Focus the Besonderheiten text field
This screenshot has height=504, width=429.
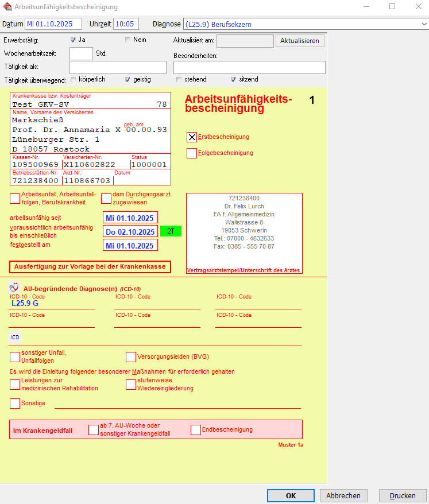(249, 67)
